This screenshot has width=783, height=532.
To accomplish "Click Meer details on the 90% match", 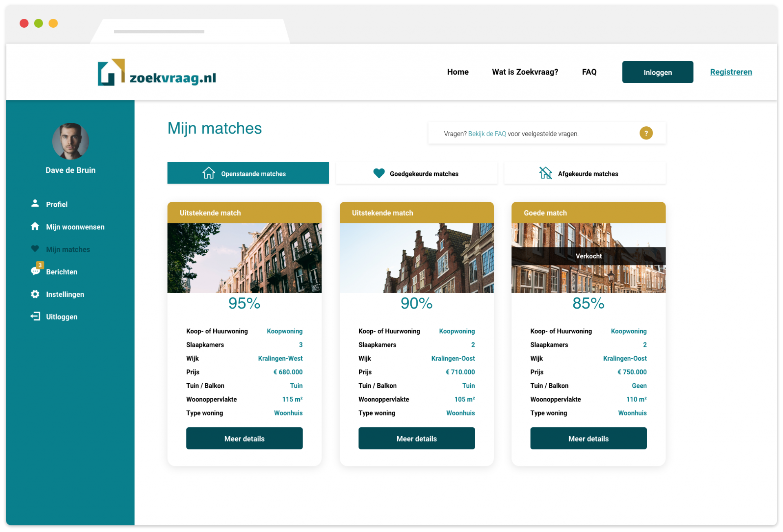I will tap(416, 438).
